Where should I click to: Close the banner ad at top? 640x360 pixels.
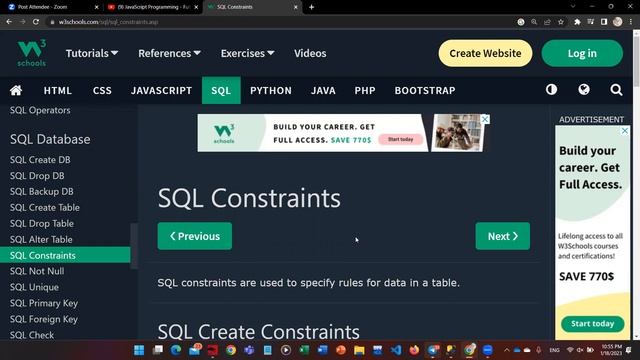(x=484, y=119)
